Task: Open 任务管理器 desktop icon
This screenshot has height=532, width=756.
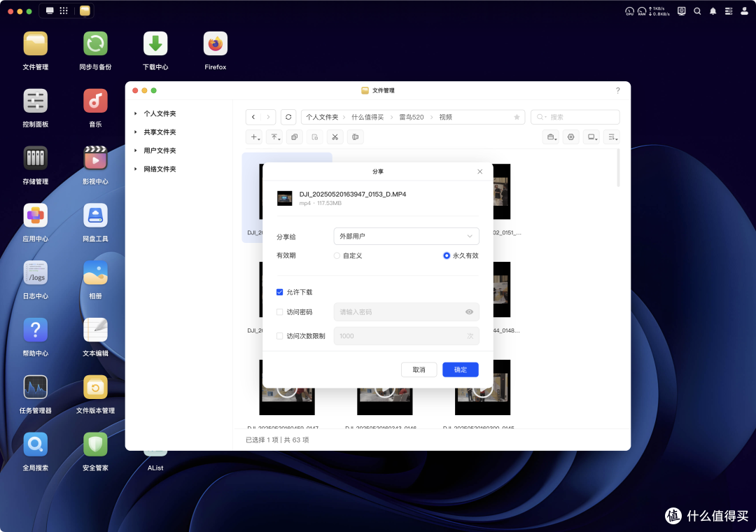Action: coord(35,387)
